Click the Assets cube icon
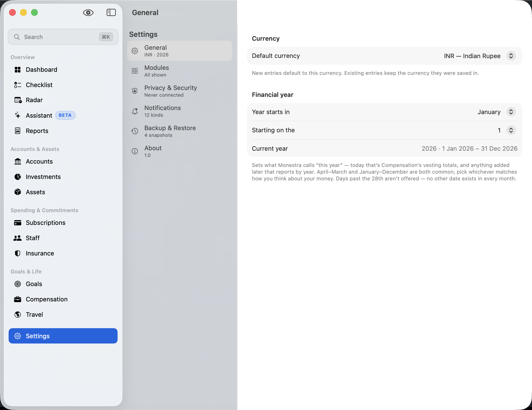The width and height of the screenshot is (532, 410). [17, 192]
